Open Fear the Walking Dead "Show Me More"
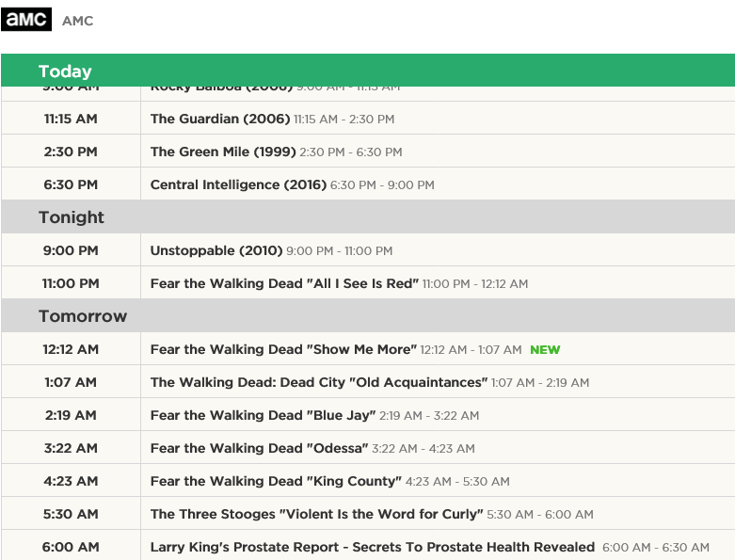This screenshot has height=560, width=735. 282,349
